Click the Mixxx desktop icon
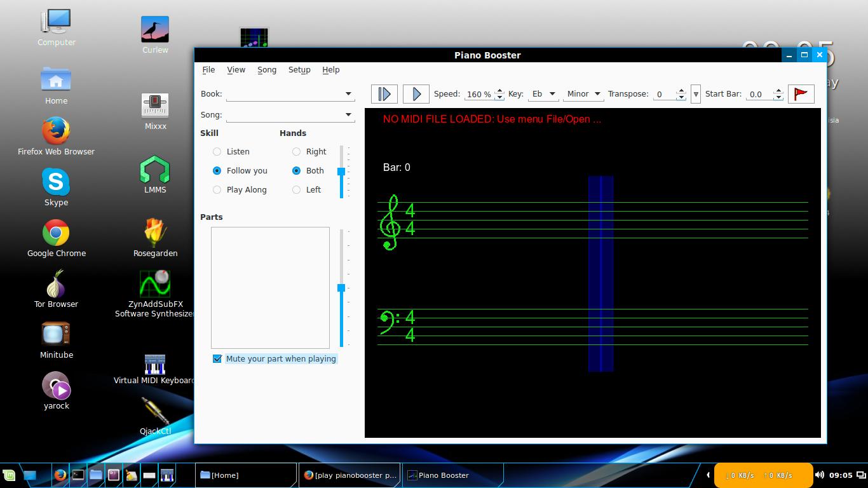The height and width of the screenshot is (488, 868). click(155, 110)
